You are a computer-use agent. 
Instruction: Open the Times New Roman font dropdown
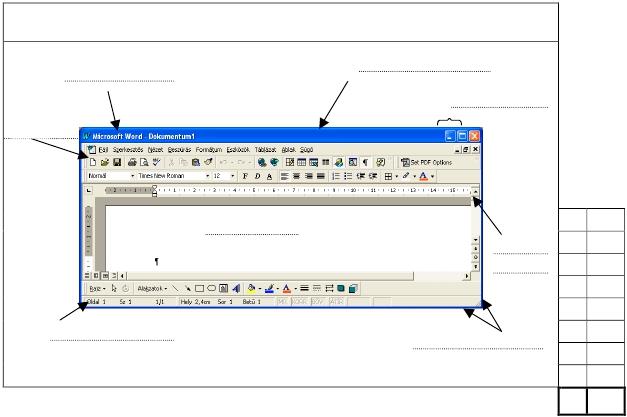tap(208, 176)
